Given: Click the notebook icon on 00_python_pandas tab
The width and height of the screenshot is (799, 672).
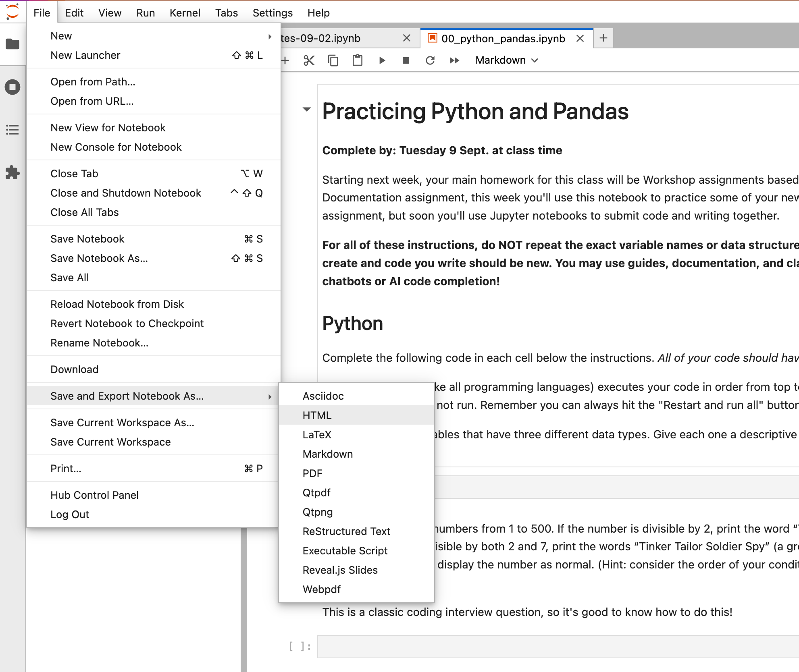Looking at the screenshot, I should coord(433,38).
